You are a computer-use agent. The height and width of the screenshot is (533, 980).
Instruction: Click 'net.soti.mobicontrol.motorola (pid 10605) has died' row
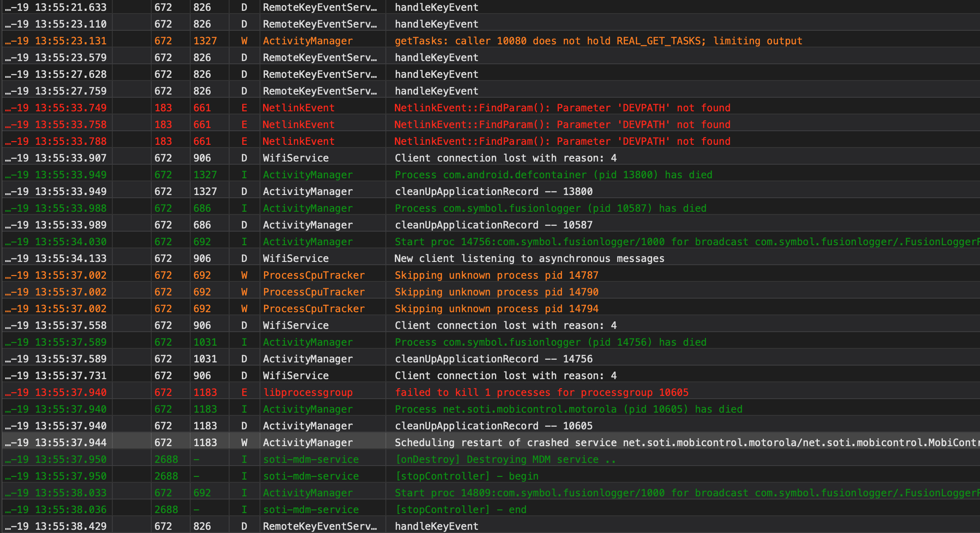568,409
